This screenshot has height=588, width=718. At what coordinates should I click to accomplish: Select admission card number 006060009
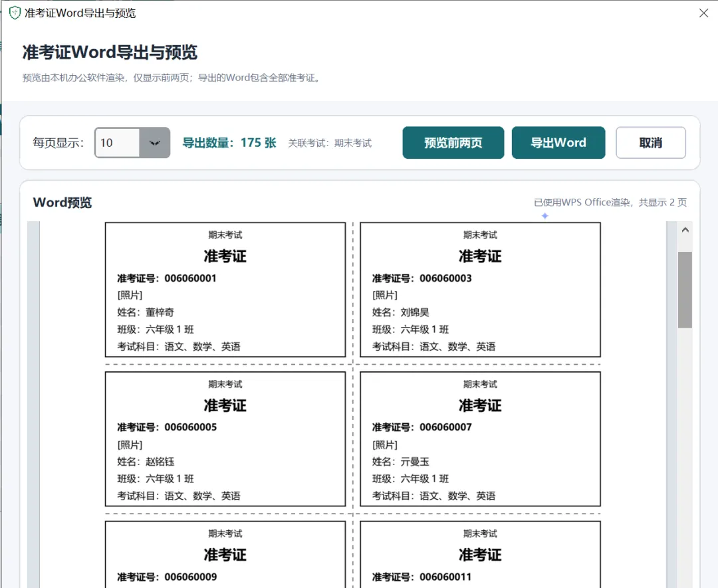(167, 577)
